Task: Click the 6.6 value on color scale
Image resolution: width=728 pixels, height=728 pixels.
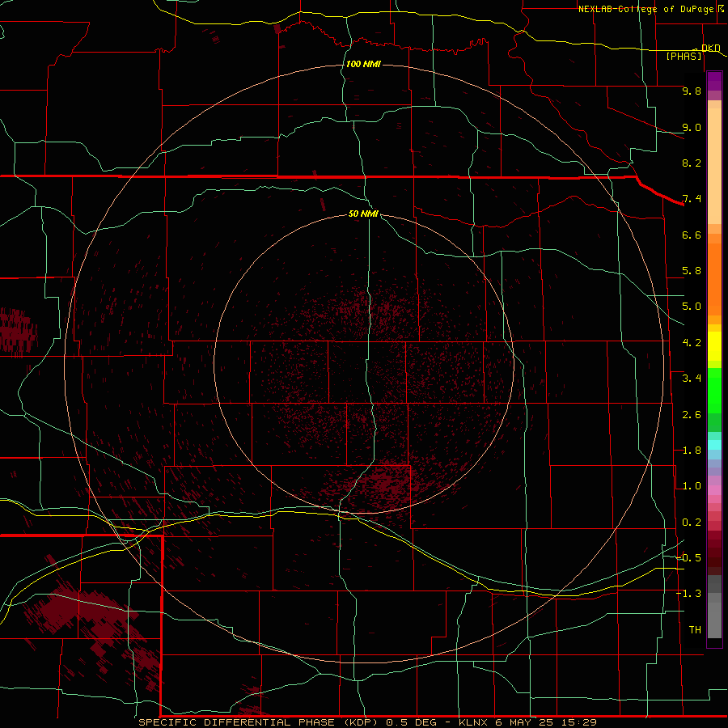Action: coord(692,235)
